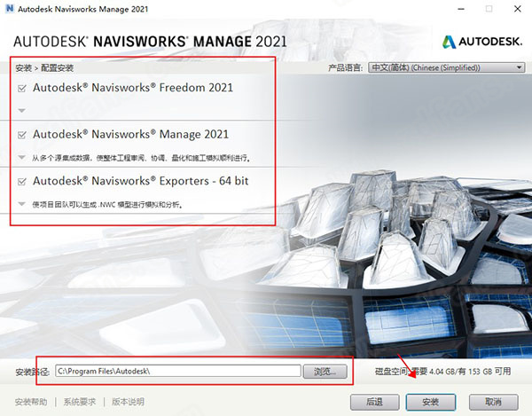This screenshot has width=532, height=416.
Task: Uncheck Autodesk Navisworks Freedom 2021
Action: (21, 88)
